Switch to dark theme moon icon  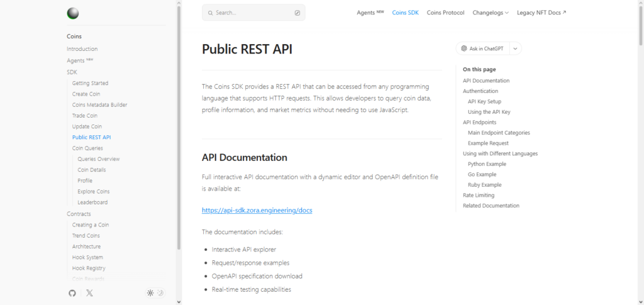tap(160, 293)
